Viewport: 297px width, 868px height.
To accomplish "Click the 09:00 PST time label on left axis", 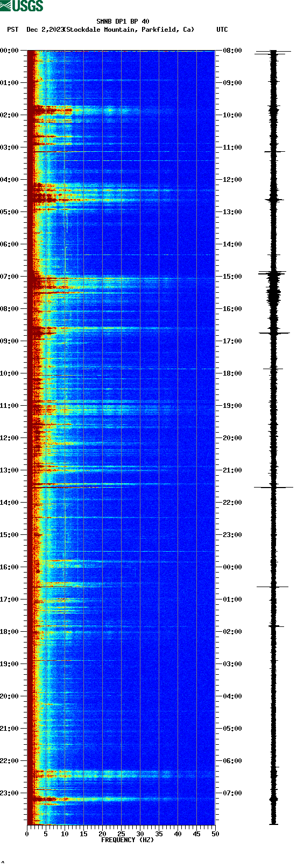I will tap(10, 341).
